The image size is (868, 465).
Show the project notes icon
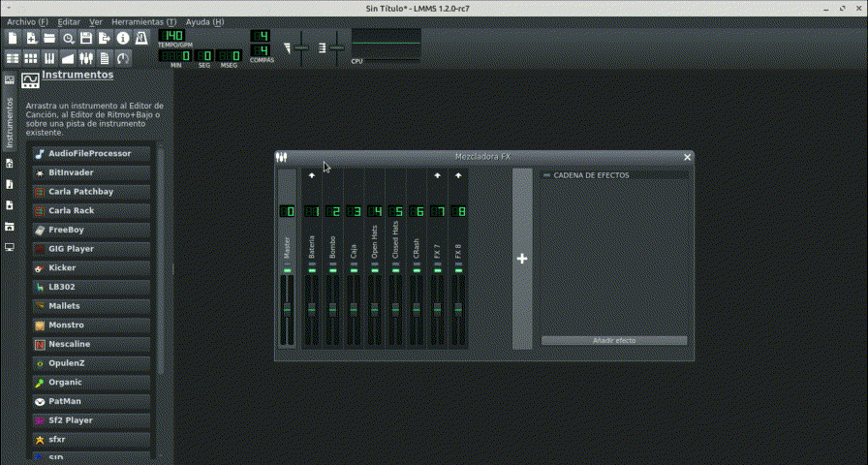coord(105,57)
